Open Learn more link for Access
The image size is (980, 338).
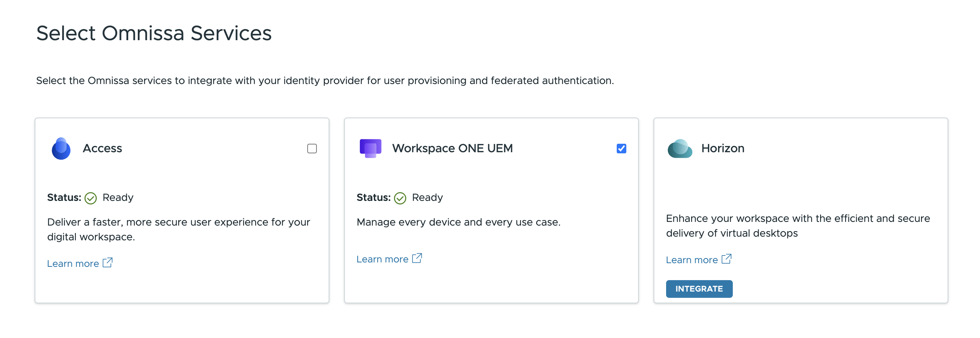tap(73, 264)
